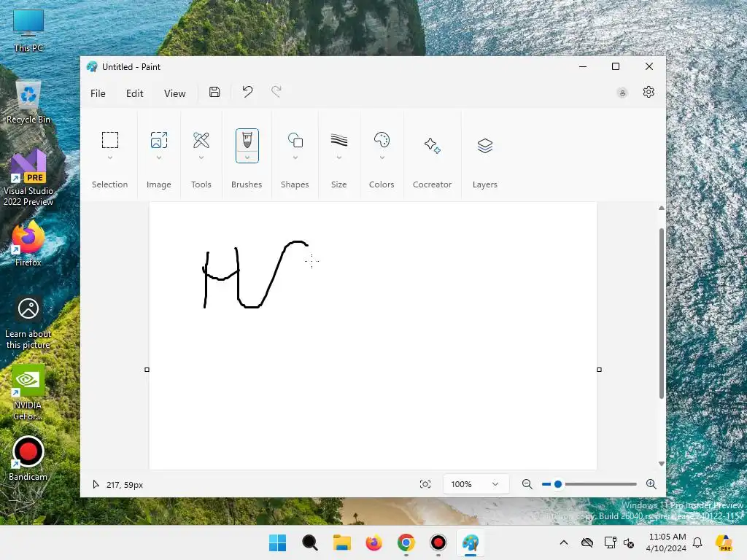Click the user account profile icon

[622, 93]
